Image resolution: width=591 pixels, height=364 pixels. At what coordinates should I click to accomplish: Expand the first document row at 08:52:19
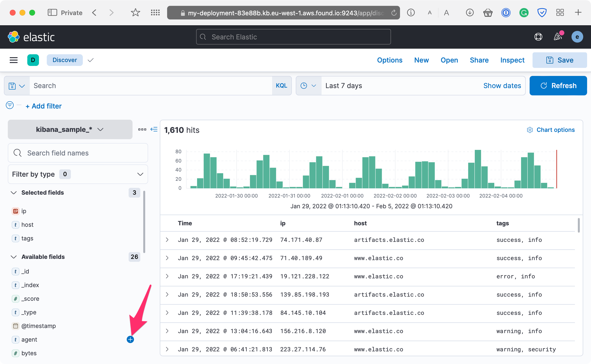tap(167, 240)
